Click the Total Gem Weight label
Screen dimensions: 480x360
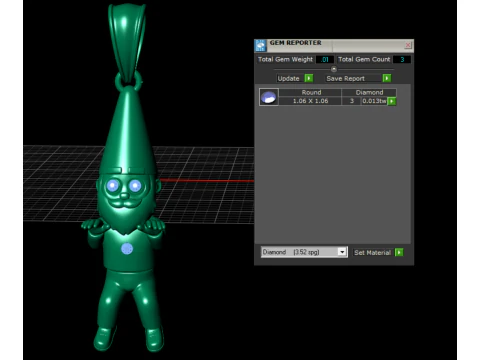(285, 59)
